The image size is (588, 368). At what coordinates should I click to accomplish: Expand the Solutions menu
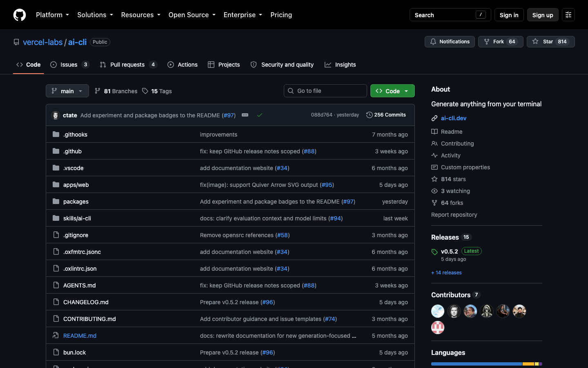pyautogui.click(x=95, y=15)
